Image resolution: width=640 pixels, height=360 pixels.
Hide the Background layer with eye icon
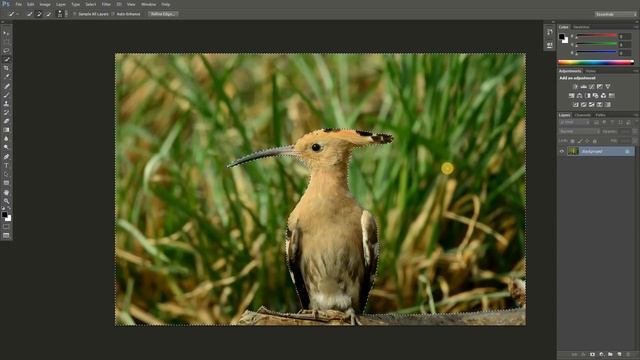(562, 151)
